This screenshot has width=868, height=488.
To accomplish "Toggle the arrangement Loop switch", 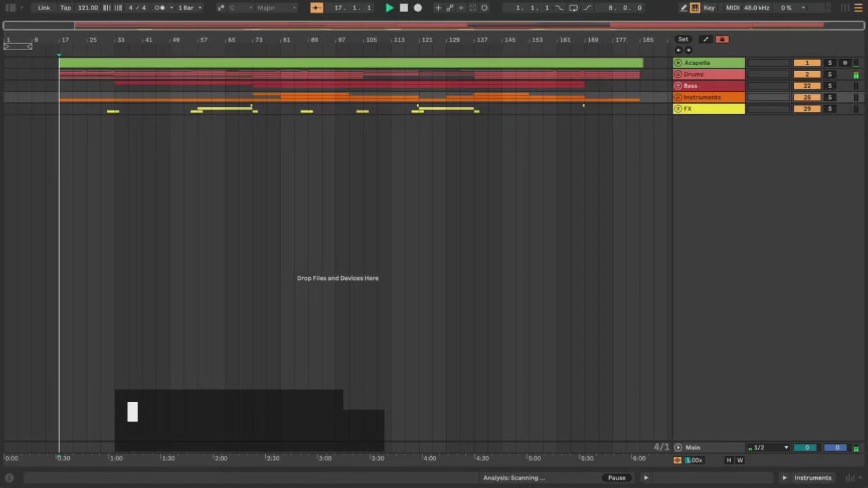I will tap(573, 8).
